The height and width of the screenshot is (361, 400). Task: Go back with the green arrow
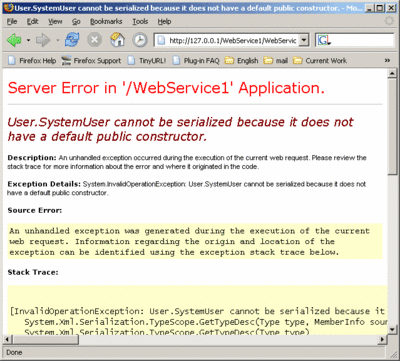14,40
